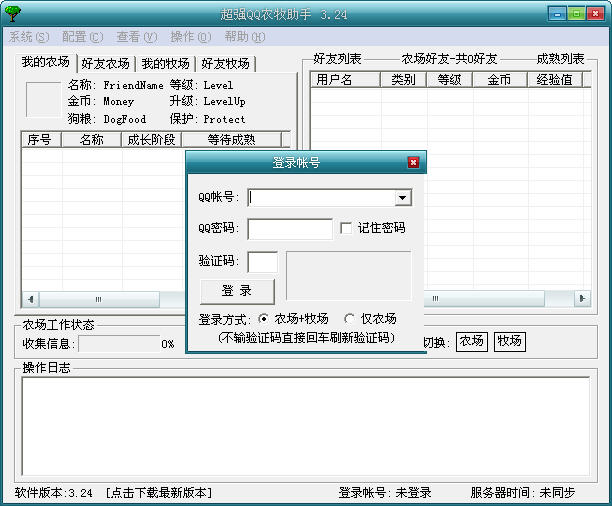Open the 操作(O) menu

(191, 37)
